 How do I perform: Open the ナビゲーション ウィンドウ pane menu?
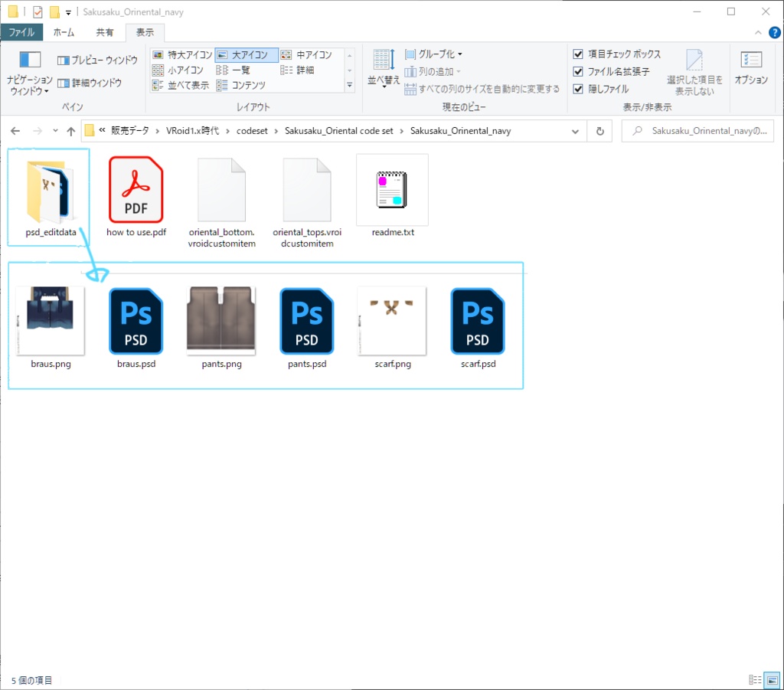pos(30,73)
